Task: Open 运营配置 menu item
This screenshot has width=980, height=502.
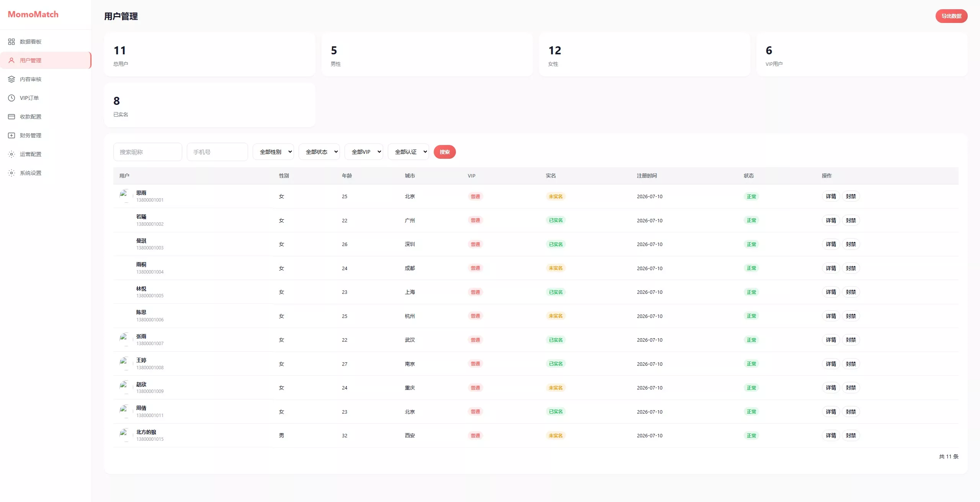Action: [46, 154]
